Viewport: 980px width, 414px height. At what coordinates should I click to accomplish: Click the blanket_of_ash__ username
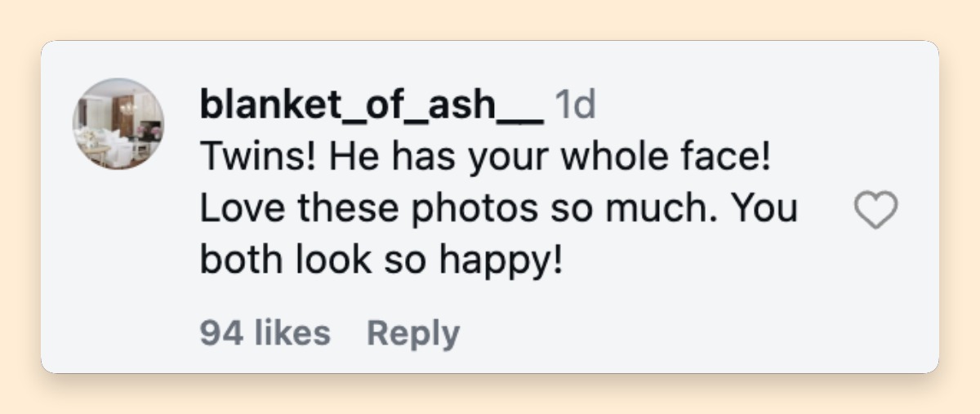[372, 106]
